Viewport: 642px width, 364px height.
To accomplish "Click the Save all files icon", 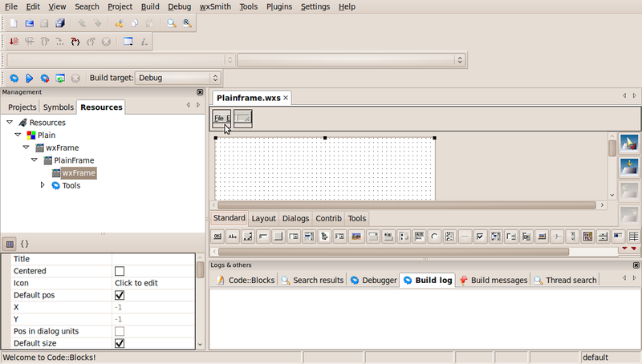I will coord(60,23).
